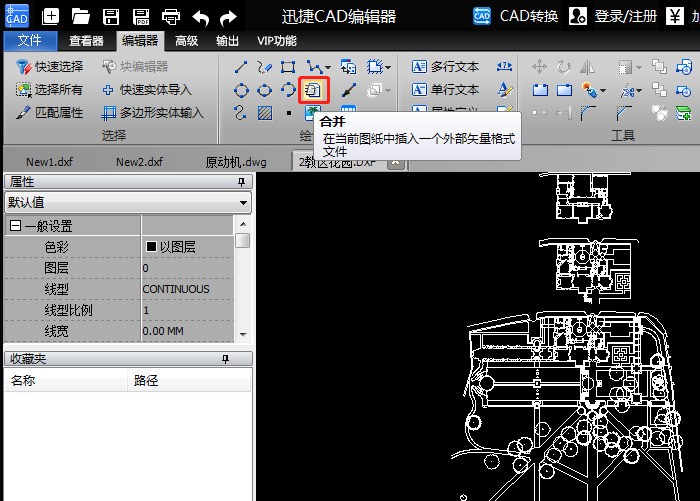
Task: Click the top blue copy-with-clock icon
Action: pyautogui.click(x=683, y=67)
